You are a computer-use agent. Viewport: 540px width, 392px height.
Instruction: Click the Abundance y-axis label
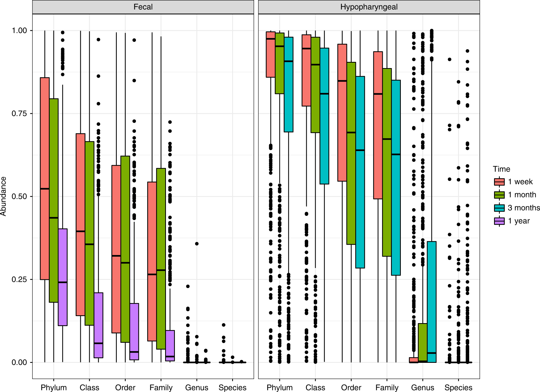point(4,196)
